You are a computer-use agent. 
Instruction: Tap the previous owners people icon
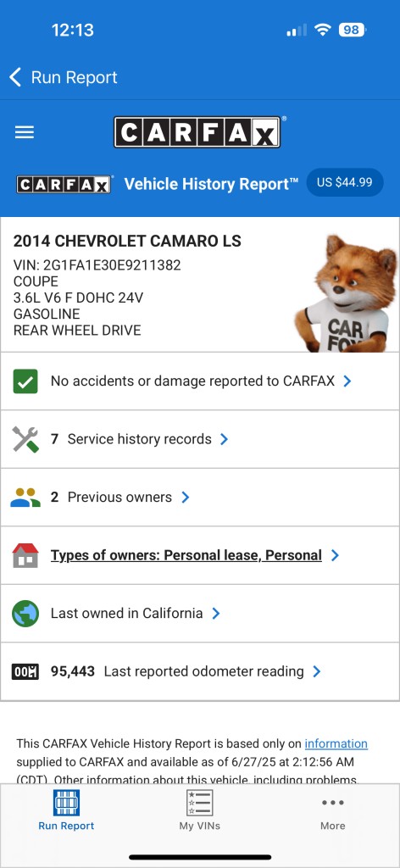coord(25,498)
